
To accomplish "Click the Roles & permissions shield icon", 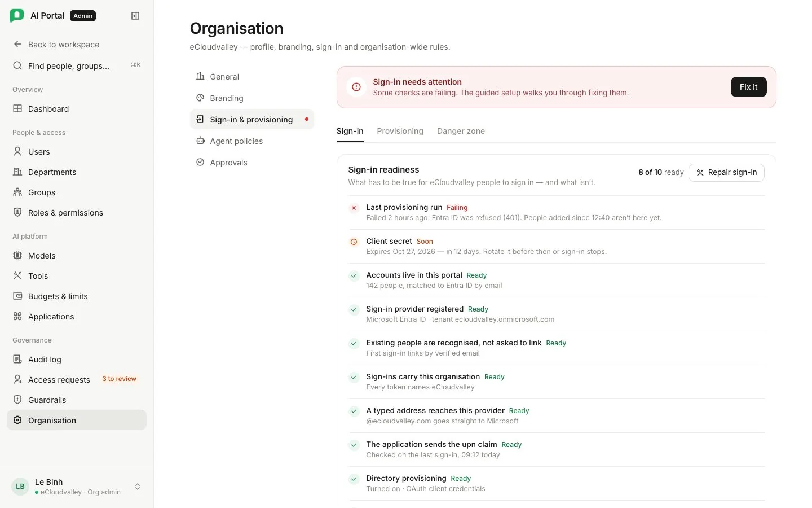I will pyautogui.click(x=17, y=212).
